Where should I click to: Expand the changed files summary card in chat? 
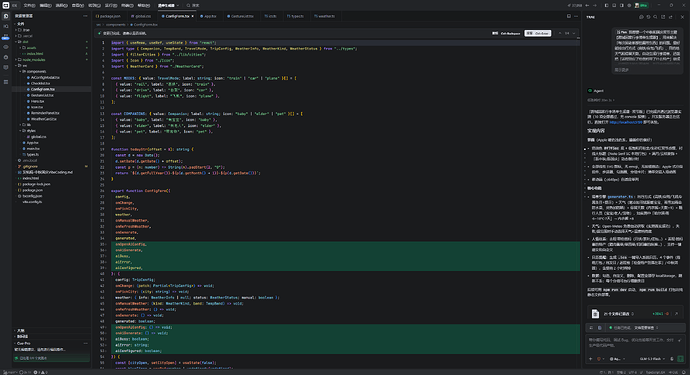(635, 313)
